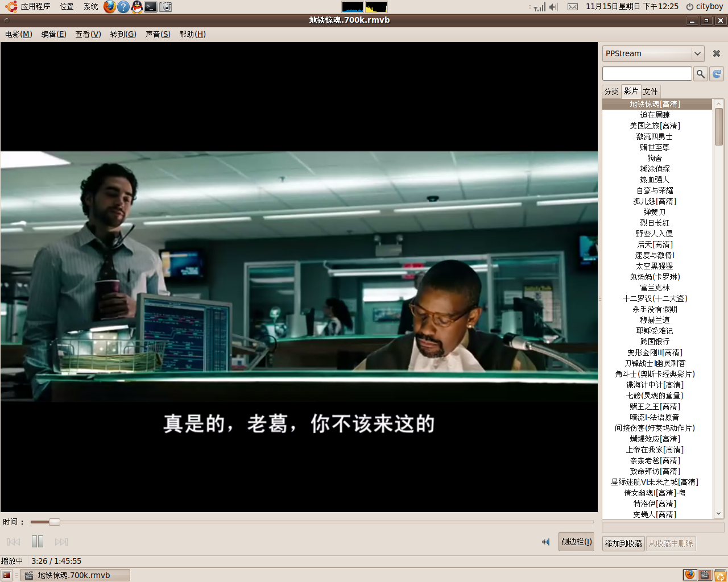Click 从收藏中删除 button

click(671, 543)
